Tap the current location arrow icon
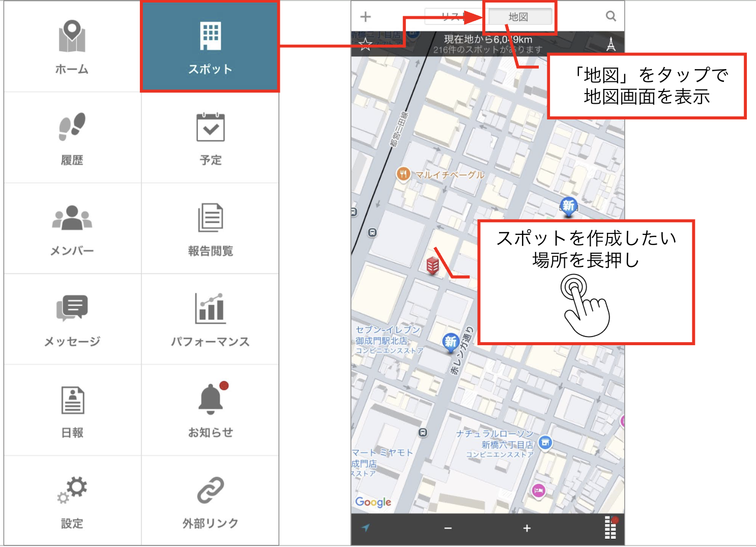This screenshot has width=756, height=547. pyautogui.click(x=365, y=528)
